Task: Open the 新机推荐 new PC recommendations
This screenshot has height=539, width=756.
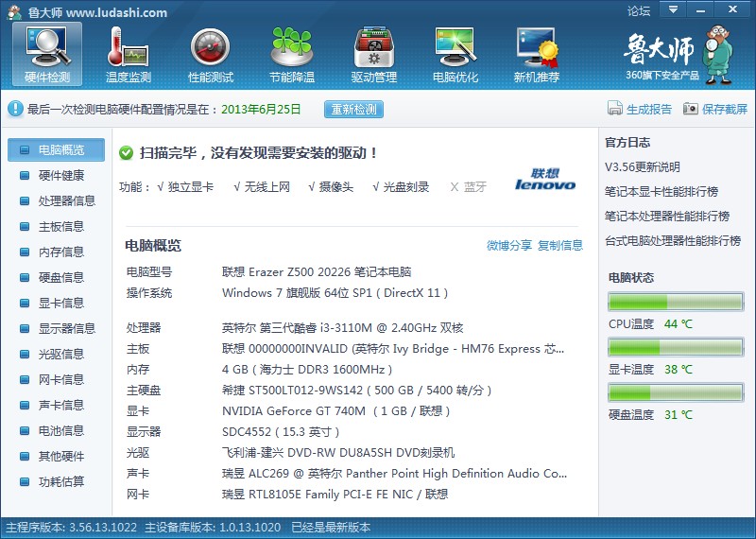Action: 537,54
